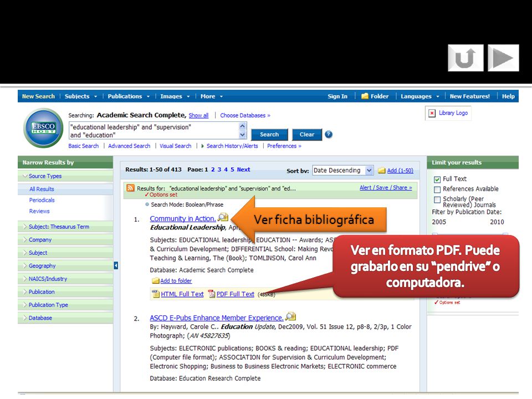532x399 pixels.
Task: Open Visual Search
Action: (x=176, y=146)
